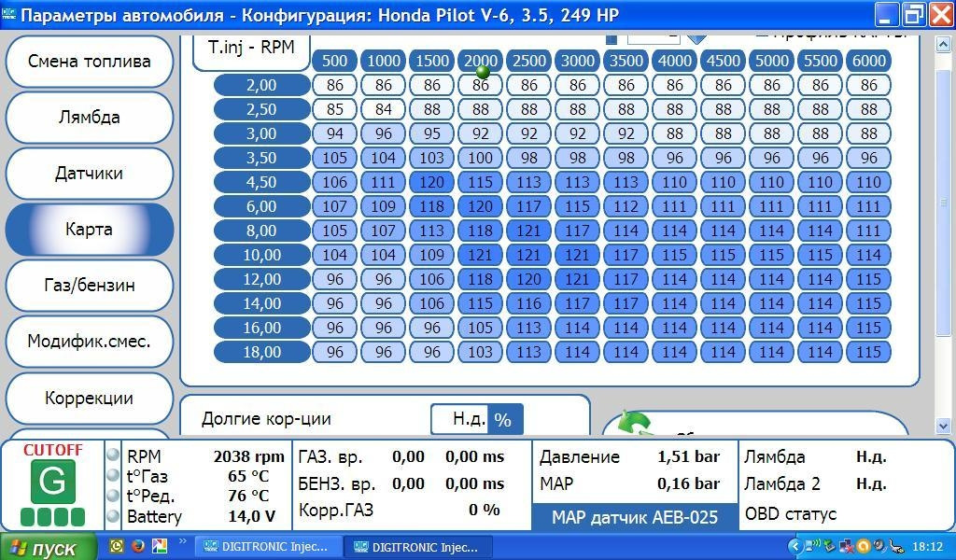The image size is (956, 560).
Task: Click cell 85 in row 2,50 column 500
Action: 335,110
